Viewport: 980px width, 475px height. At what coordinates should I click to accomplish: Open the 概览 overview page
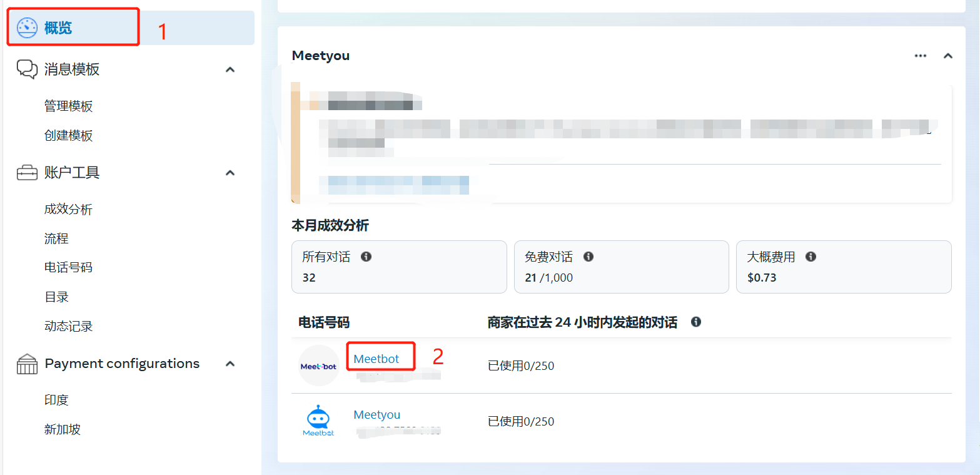[x=131, y=28]
